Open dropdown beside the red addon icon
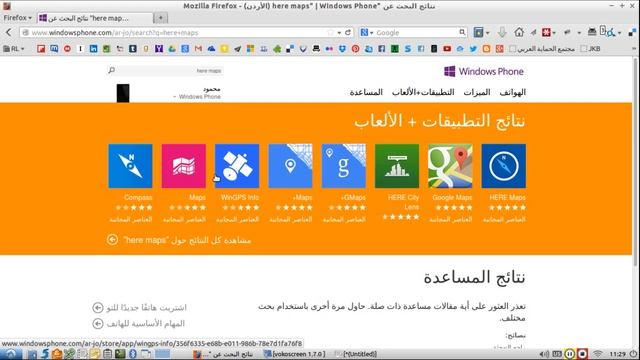This screenshot has height=360, width=640. 554,33
